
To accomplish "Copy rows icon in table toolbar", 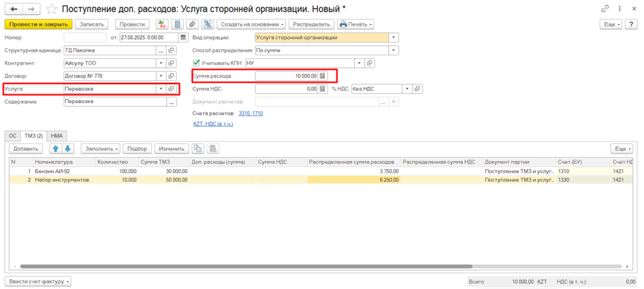I will (198, 149).
